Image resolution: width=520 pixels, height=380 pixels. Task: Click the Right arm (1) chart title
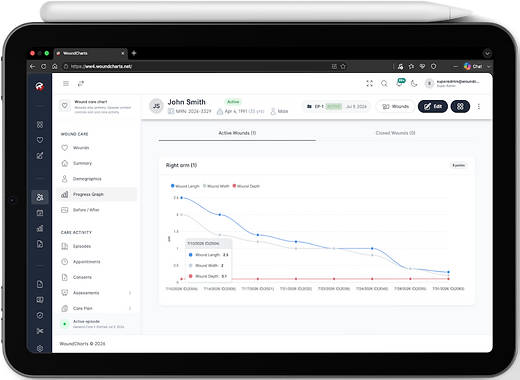coord(181,165)
